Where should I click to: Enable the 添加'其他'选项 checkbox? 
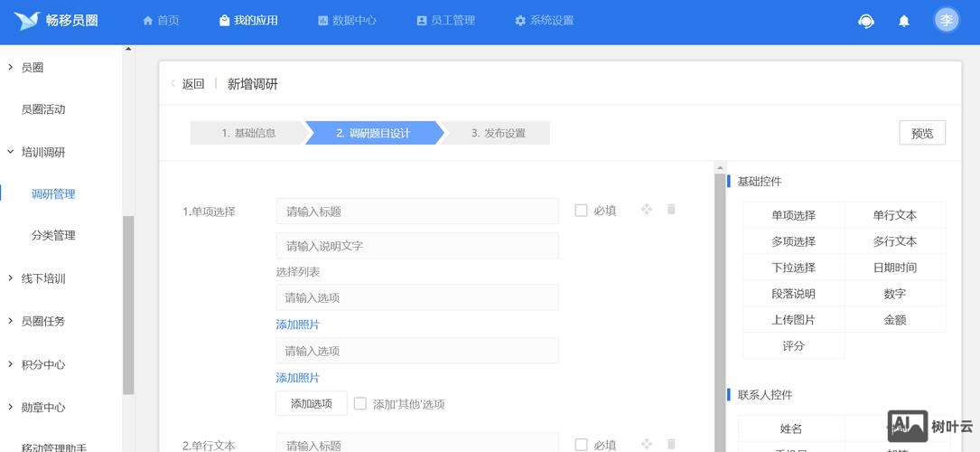pyautogui.click(x=360, y=403)
